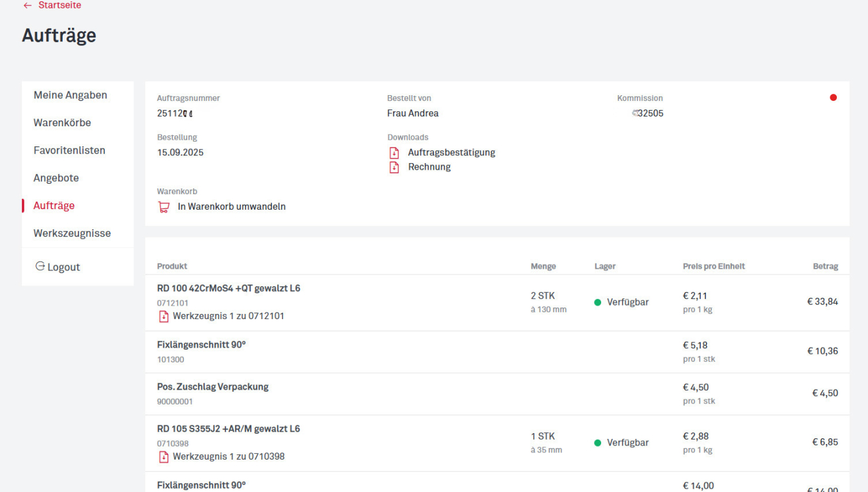
Task: Expand the RD 100 42CrMoS4 product row
Action: (229, 287)
